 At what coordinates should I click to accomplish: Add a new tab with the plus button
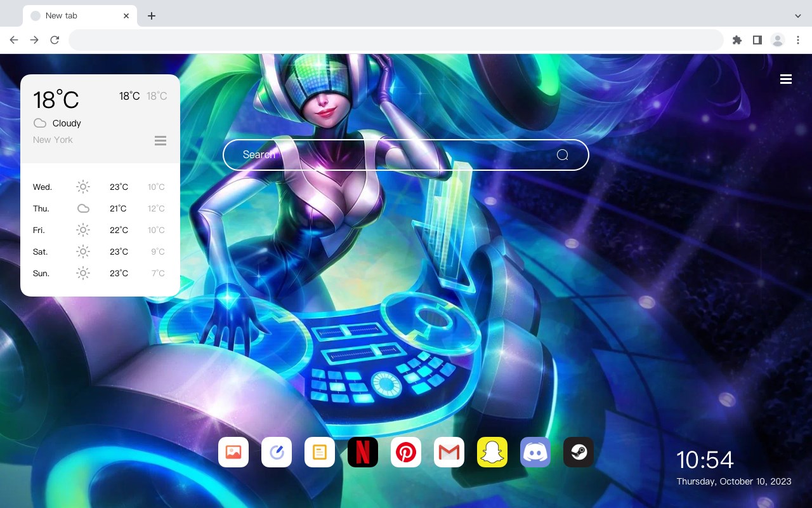tap(151, 16)
